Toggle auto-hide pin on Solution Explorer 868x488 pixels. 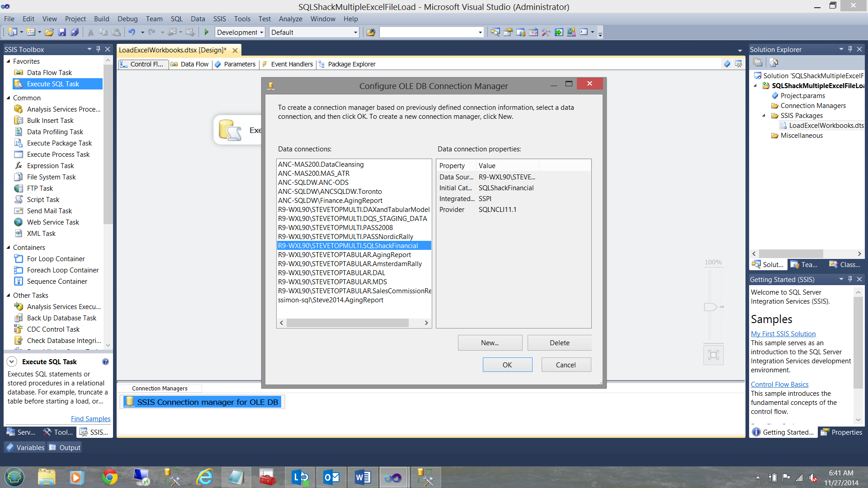pyautogui.click(x=850, y=49)
